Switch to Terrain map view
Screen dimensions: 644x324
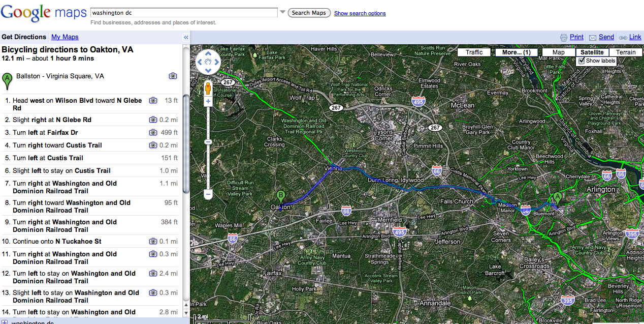[x=626, y=52]
